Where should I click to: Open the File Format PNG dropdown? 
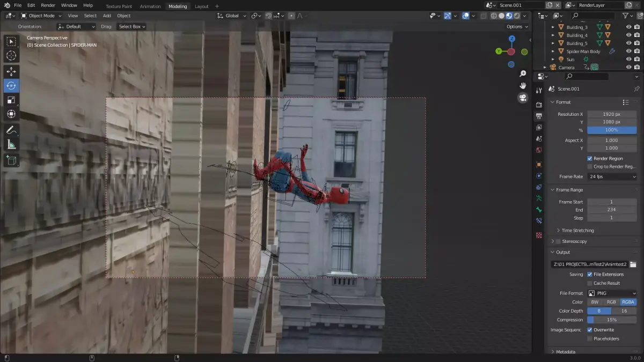(612, 293)
